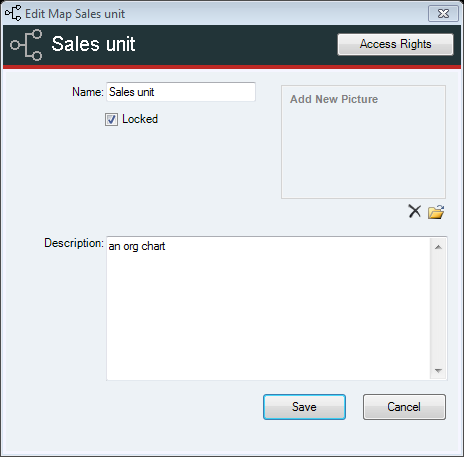Click the Add New Picture box
Screen dimensions: 464x457
click(x=363, y=142)
